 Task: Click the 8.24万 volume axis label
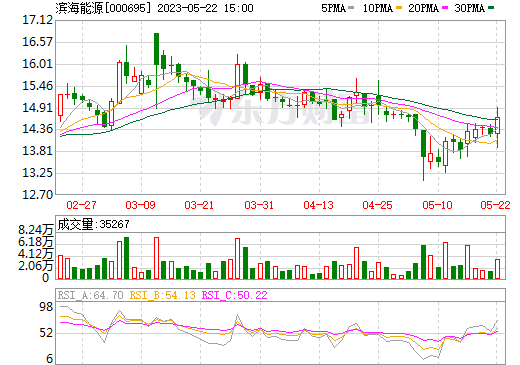36,230
